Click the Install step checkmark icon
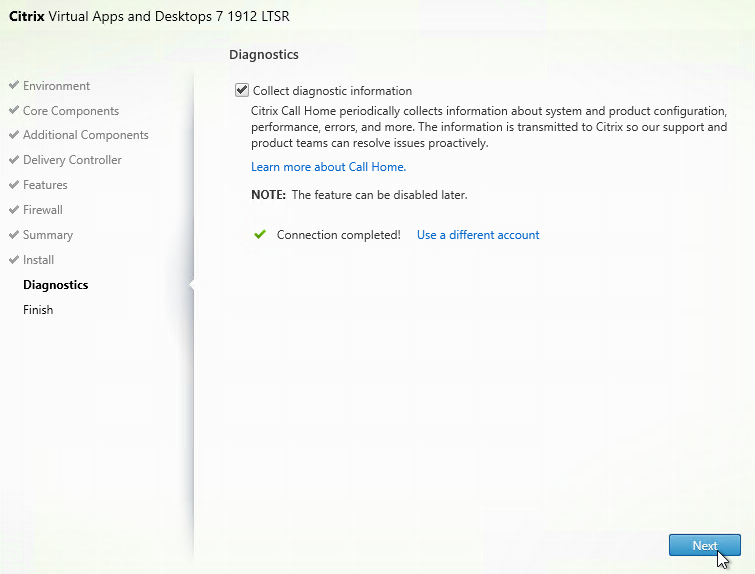 pos(14,260)
